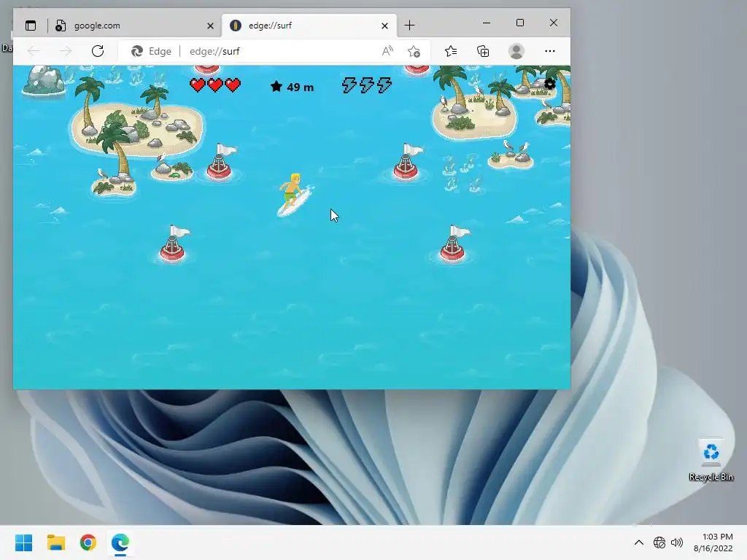
Task: Open the profile avatar menu
Action: [x=516, y=51]
